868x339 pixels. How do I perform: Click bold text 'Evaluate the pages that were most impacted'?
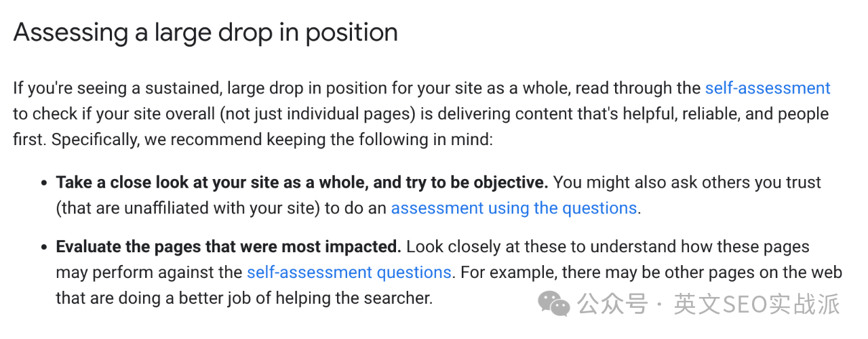point(229,247)
